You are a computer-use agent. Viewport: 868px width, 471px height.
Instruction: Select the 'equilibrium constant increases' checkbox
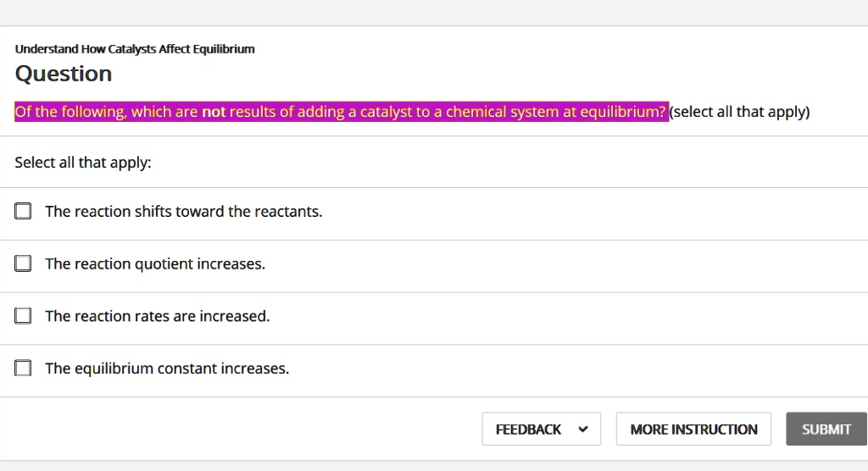click(x=23, y=368)
